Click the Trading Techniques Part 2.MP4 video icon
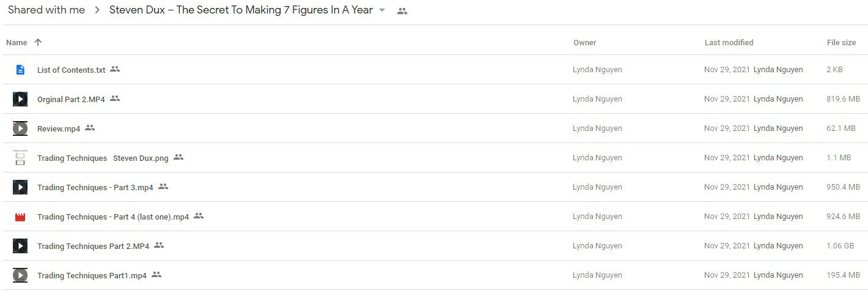This screenshot has width=868, height=293. 20,246
